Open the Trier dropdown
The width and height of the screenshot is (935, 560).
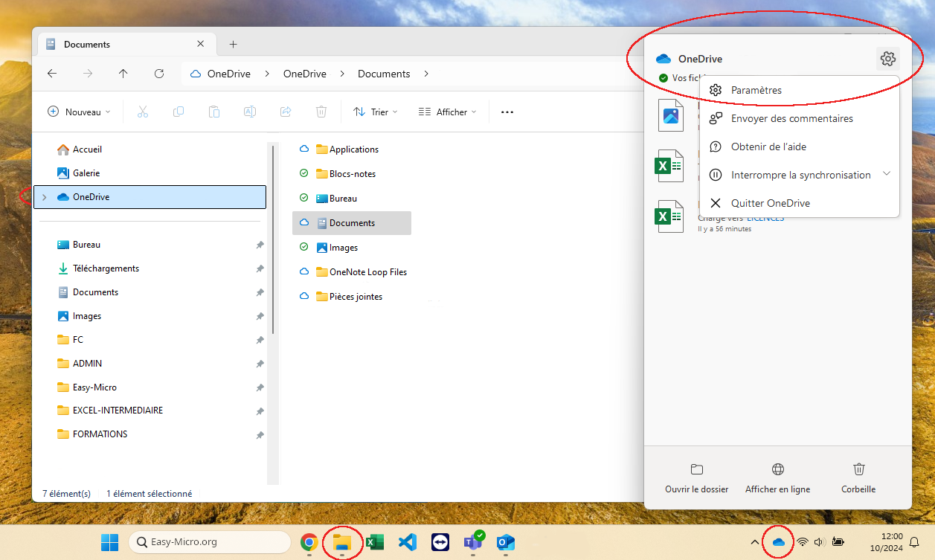point(376,112)
